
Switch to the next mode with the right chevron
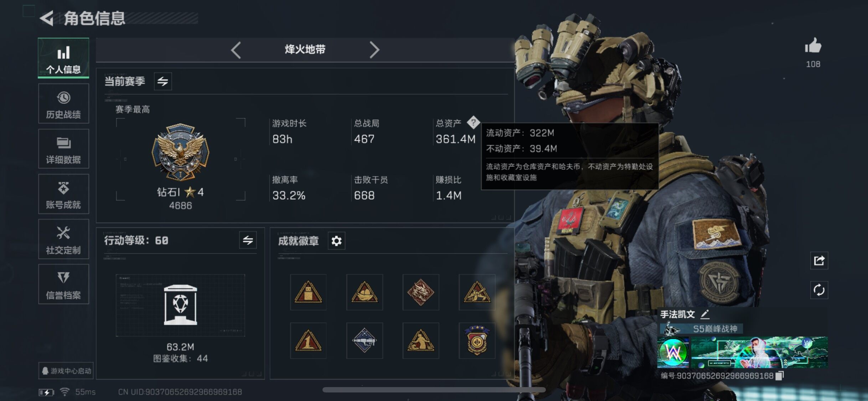click(x=374, y=50)
